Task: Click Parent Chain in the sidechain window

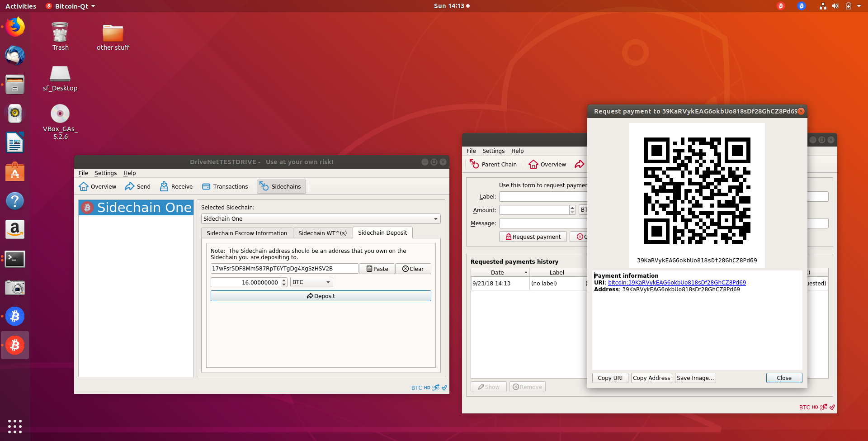Action: pos(493,164)
